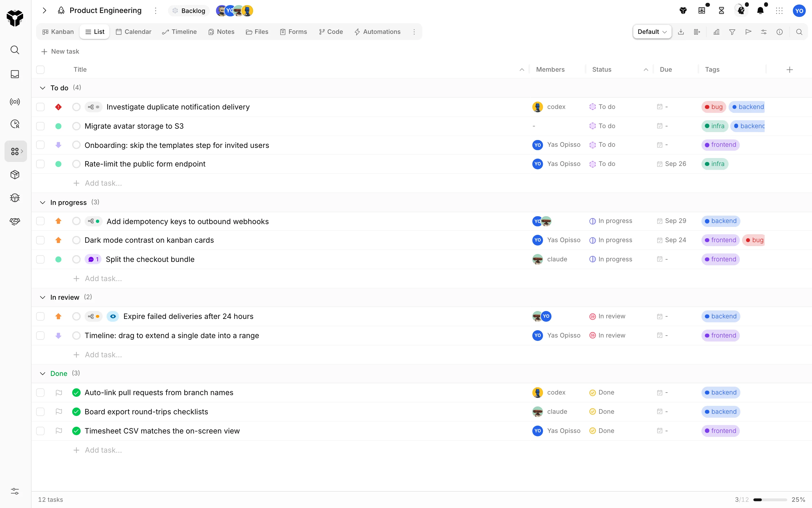Open the project options kebab beside Product Engineering
This screenshot has height=508, width=812.
pos(156,11)
